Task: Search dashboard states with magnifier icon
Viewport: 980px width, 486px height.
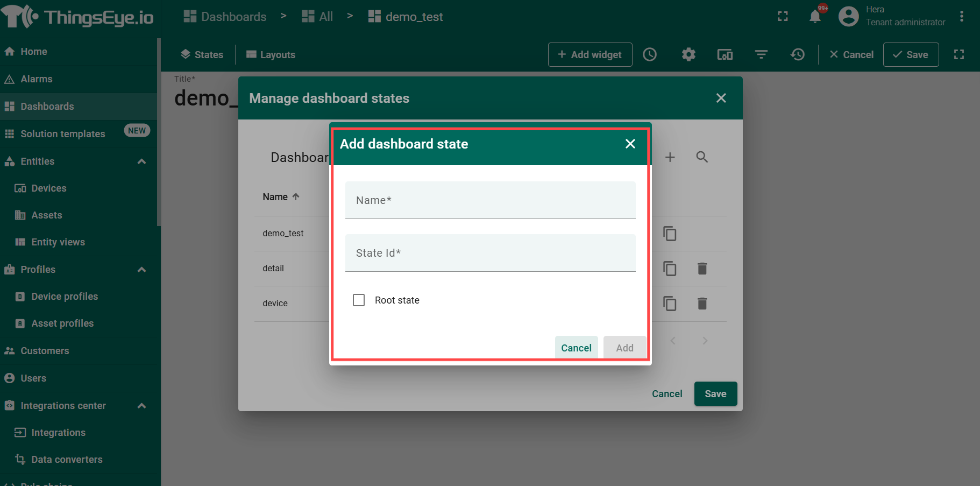Action: 702,157
